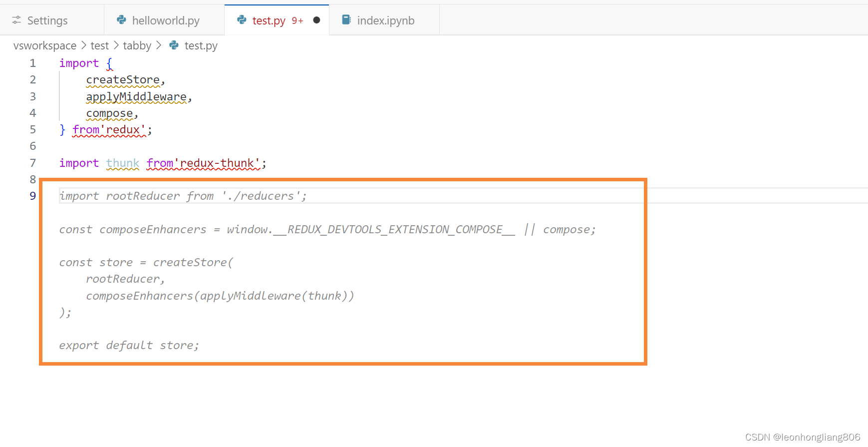Click the 'from' keyword on line 5
Viewport: 868px width, 447px height.
pos(86,130)
